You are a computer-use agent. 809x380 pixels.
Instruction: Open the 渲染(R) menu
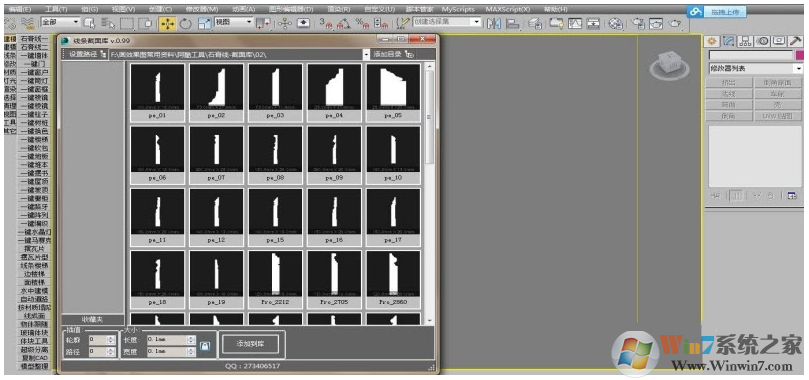click(339, 9)
